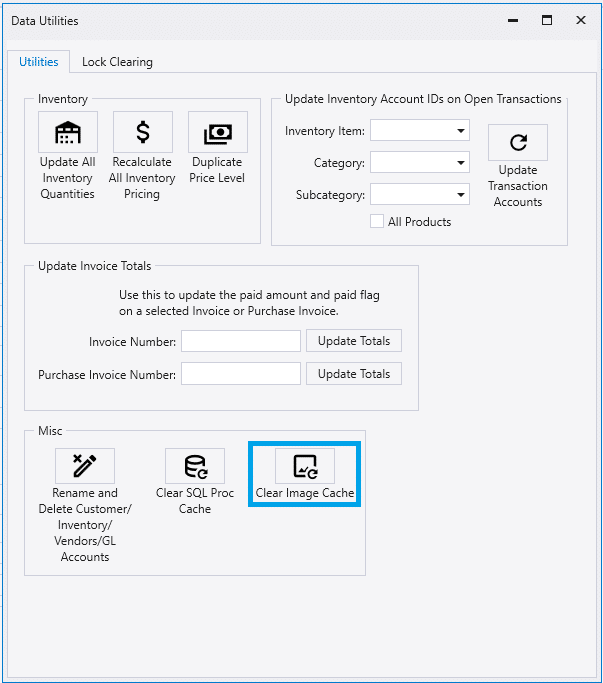
Task: Tick the All Products checkbox
Action: (x=377, y=221)
